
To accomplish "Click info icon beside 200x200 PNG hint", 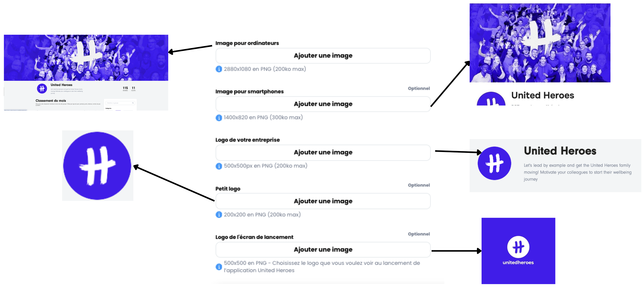I will [219, 215].
